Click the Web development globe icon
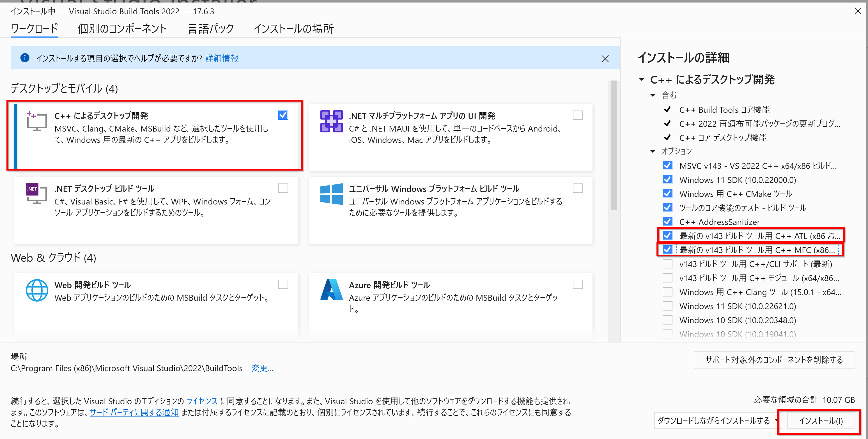The image size is (868, 439). [x=37, y=290]
